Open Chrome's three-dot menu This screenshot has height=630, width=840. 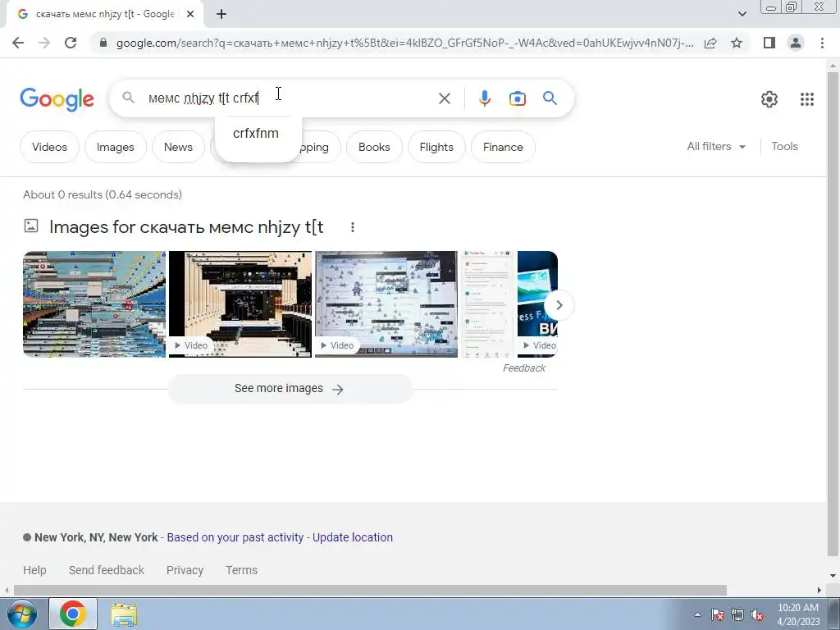[x=822, y=43]
